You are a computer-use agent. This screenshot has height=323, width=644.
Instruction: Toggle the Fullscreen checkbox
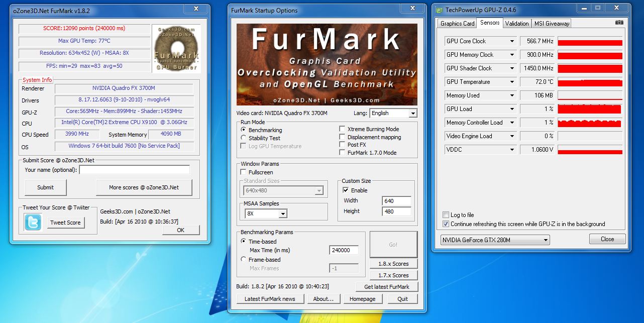click(x=244, y=172)
